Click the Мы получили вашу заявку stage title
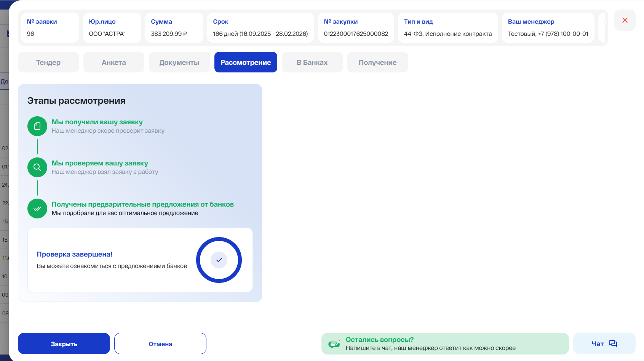The height and width of the screenshot is (361, 644). pyautogui.click(x=97, y=122)
